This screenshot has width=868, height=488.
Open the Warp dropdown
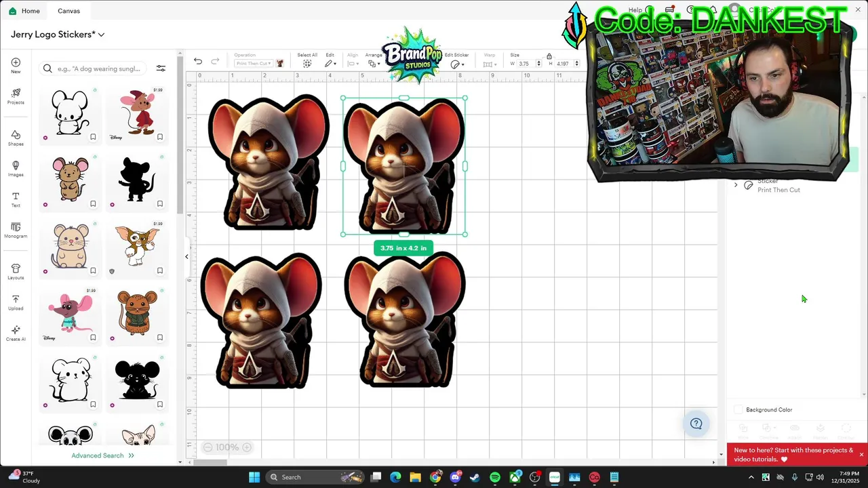(489, 64)
